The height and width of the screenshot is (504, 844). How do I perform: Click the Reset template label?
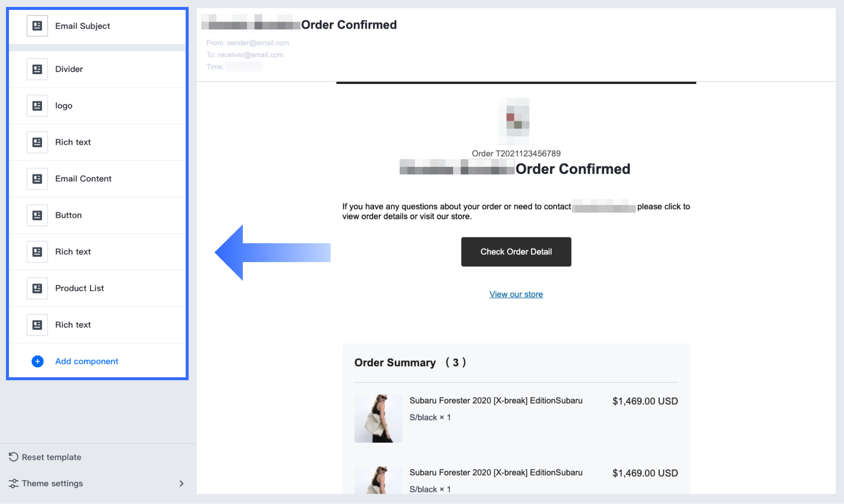click(x=52, y=457)
